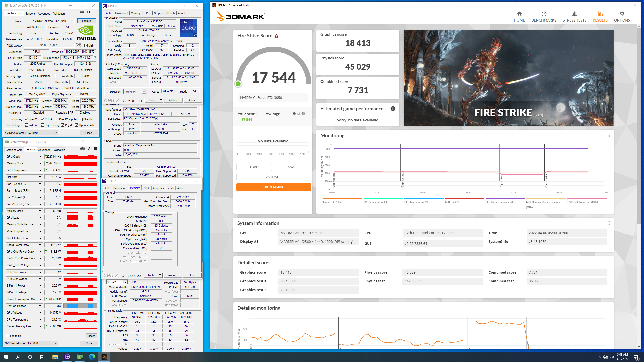Screen dimensions: 644x362
Task: Click the GPU Load (%) red legend swatch
Action: click(464, 199)
